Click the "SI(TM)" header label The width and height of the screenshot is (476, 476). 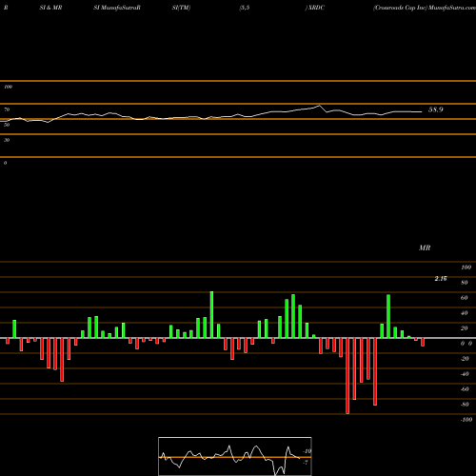pos(181,8)
